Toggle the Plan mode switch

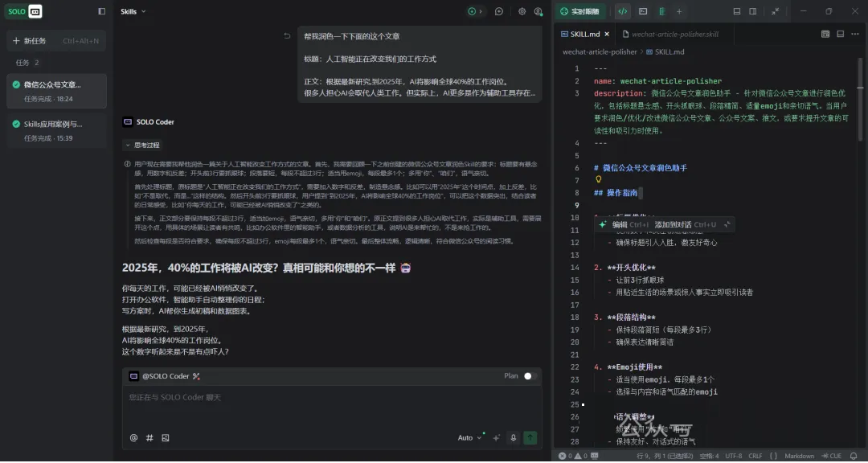click(x=530, y=376)
